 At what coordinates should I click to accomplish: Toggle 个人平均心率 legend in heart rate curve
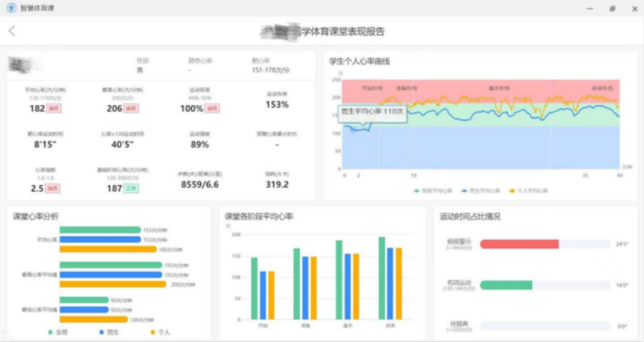(x=529, y=190)
